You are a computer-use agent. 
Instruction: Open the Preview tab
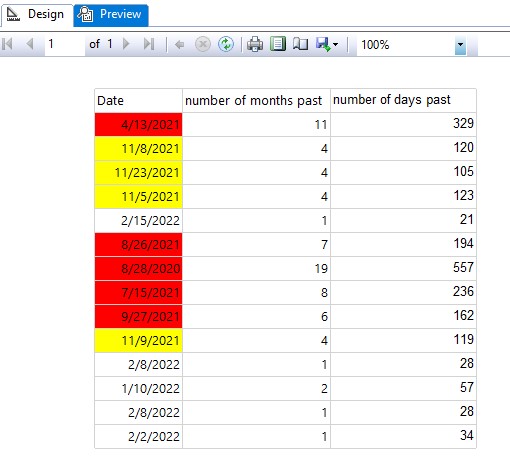coord(111,15)
